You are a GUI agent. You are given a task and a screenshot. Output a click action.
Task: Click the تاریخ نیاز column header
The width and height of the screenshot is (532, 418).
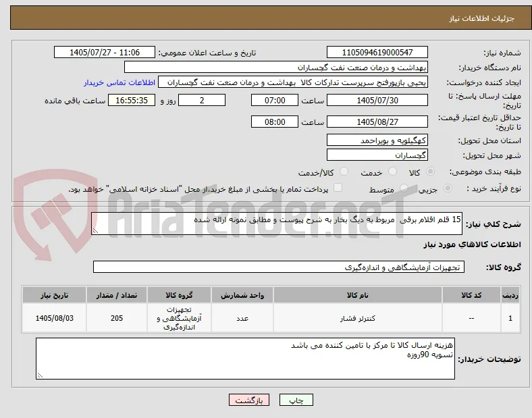click(x=54, y=295)
